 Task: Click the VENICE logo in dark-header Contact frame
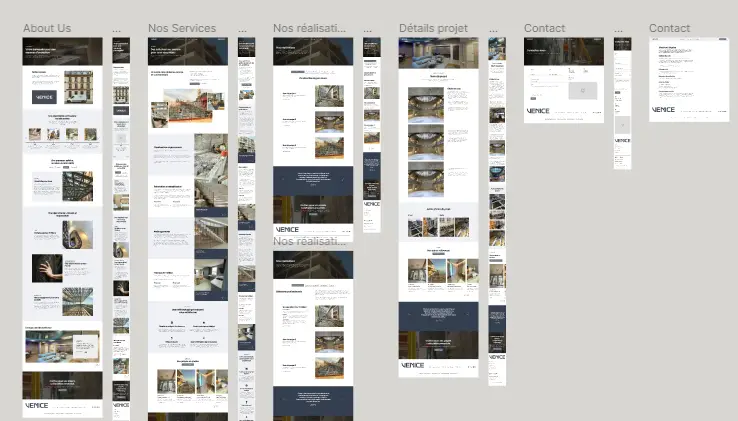coord(538,111)
